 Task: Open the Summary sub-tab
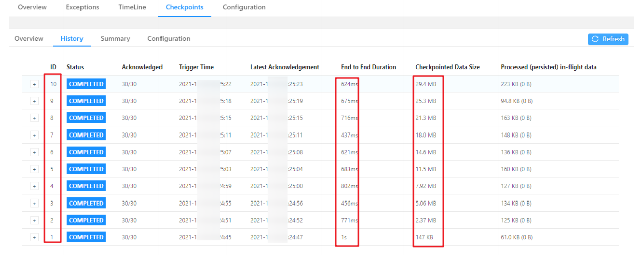pyautogui.click(x=115, y=39)
